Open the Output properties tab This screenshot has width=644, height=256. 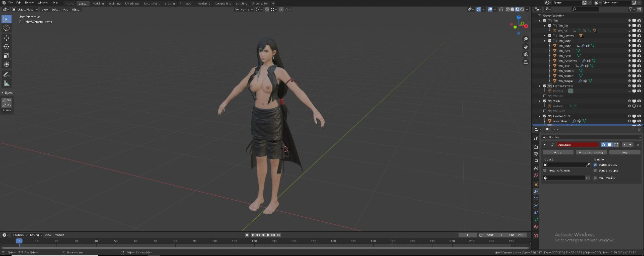coord(536,153)
